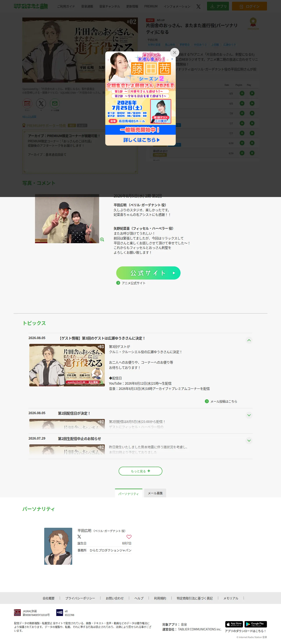Open the studio photo of two hosts
The height and width of the screenshot is (644, 281).
pyautogui.click(x=67, y=219)
